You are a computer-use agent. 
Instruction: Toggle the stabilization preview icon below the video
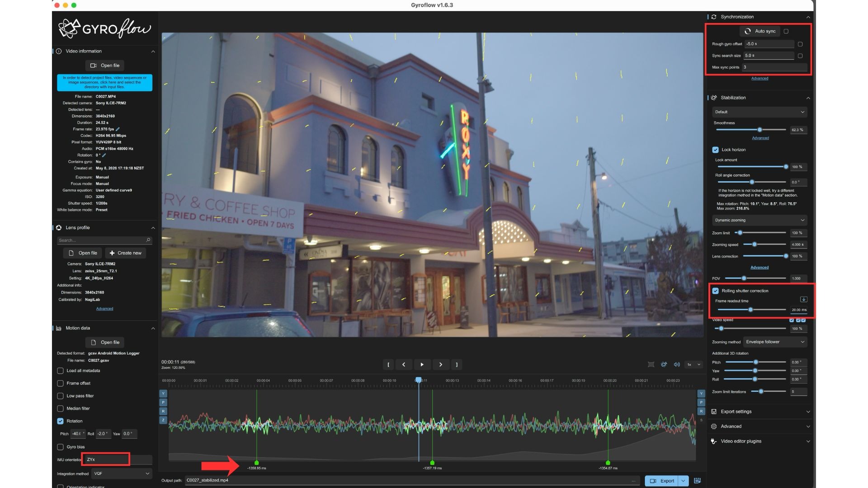pos(664,365)
